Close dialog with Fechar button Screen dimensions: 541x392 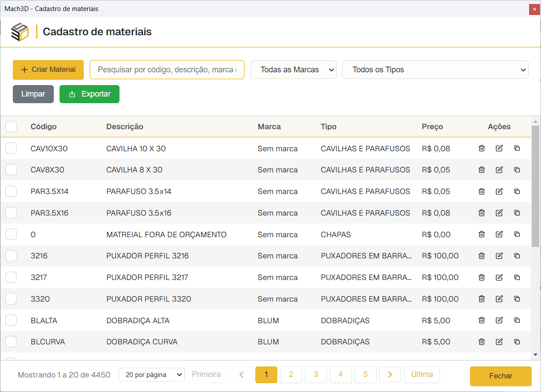click(x=501, y=376)
